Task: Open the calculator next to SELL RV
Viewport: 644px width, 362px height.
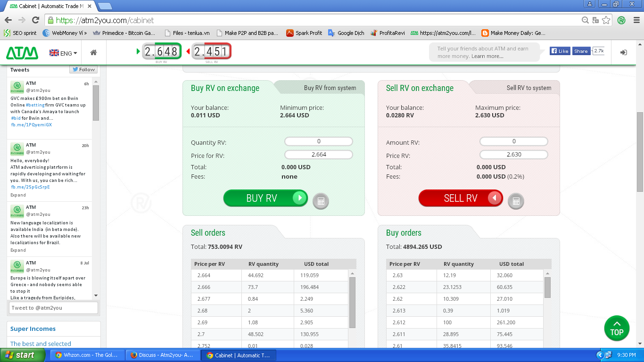Action: (x=516, y=201)
